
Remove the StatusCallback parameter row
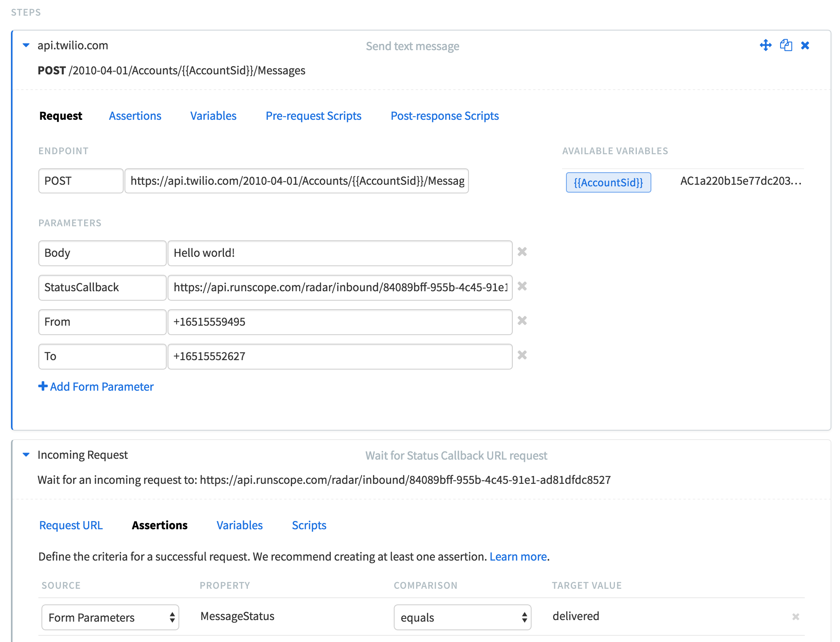[522, 286]
